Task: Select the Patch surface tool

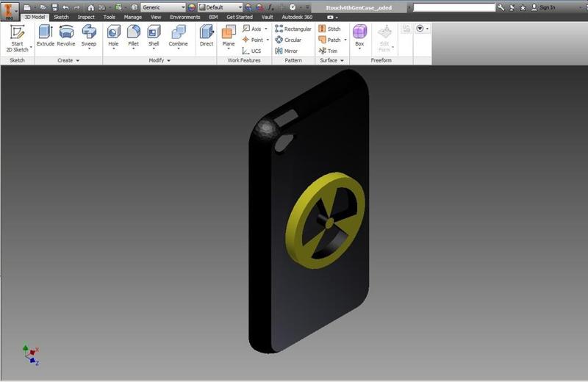Action: 329,40
